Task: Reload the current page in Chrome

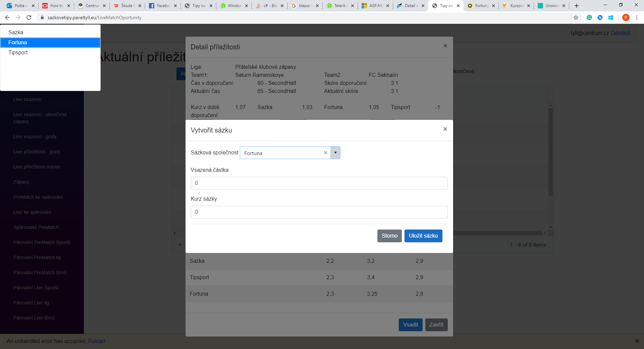Action: tap(29, 17)
